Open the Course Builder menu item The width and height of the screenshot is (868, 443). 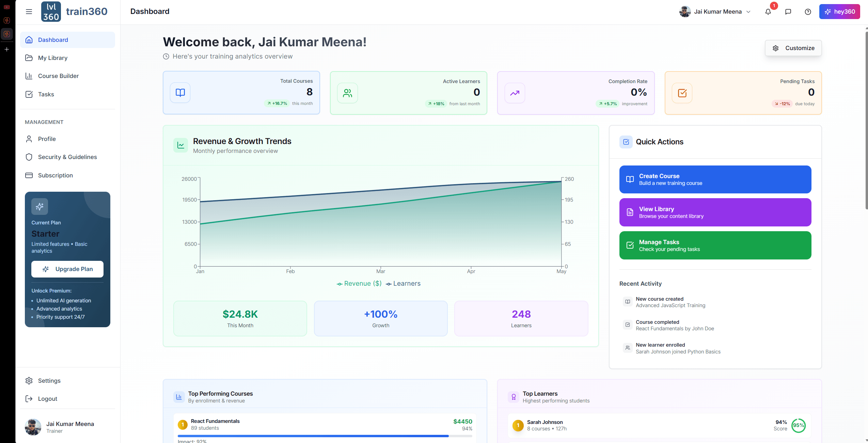[58, 76]
